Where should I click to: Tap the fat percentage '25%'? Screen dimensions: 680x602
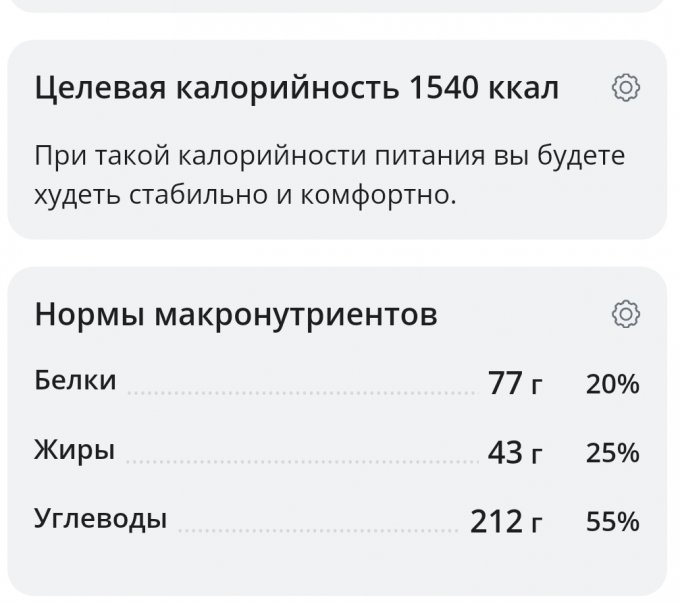coord(613,453)
